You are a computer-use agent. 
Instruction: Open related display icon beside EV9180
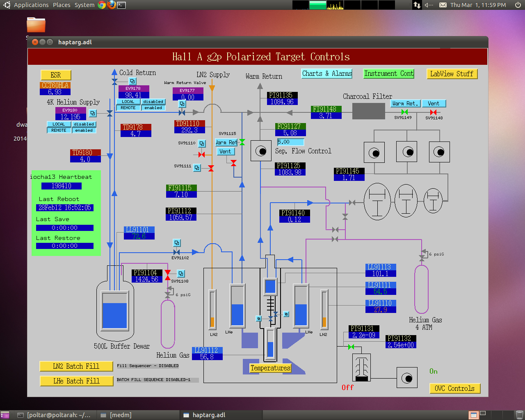[93, 113]
